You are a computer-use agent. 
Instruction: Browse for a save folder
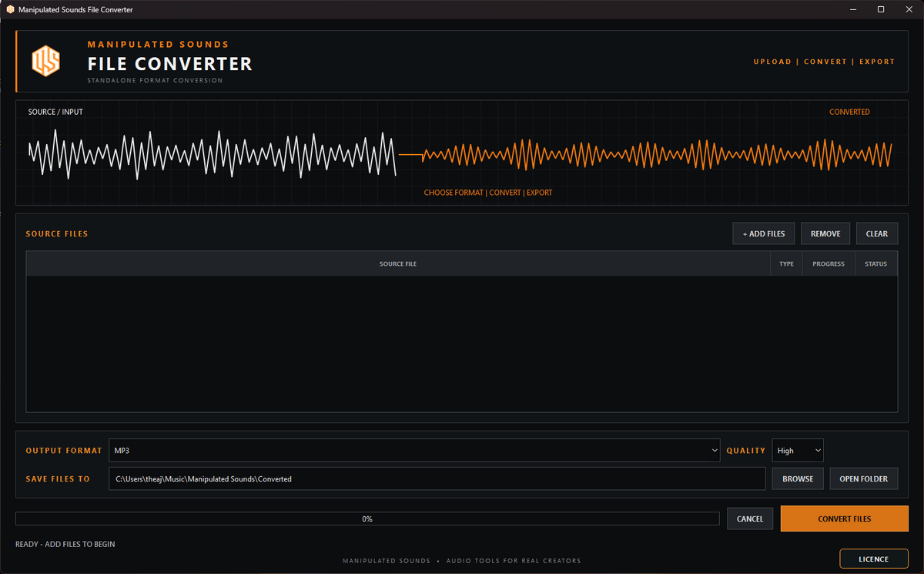pos(798,478)
